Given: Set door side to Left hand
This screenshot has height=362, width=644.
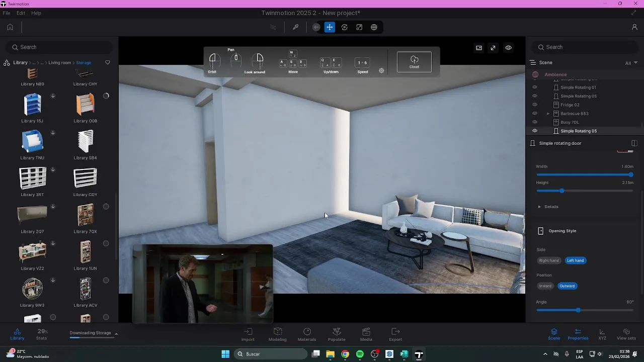Looking at the screenshot, I should click(x=576, y=260).
